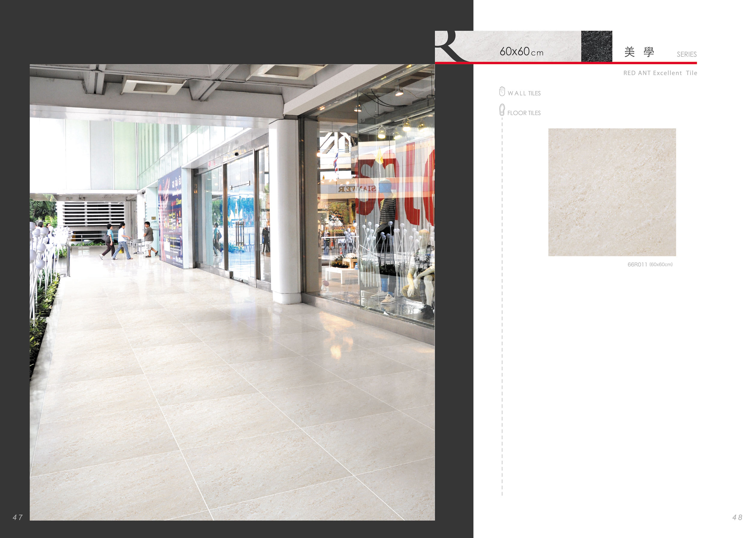Click the beige 66R011 tile sample
The image size is (756, 538).
tap(612, 192)
